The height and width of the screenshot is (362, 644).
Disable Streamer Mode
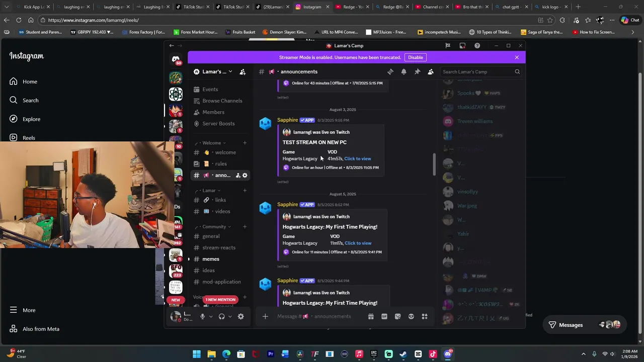point(416,57)
